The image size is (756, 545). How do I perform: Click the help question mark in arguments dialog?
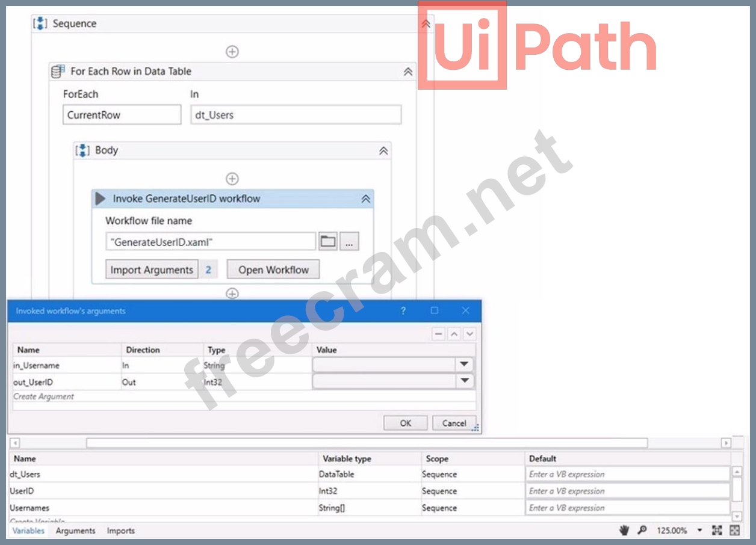point(403,311)
